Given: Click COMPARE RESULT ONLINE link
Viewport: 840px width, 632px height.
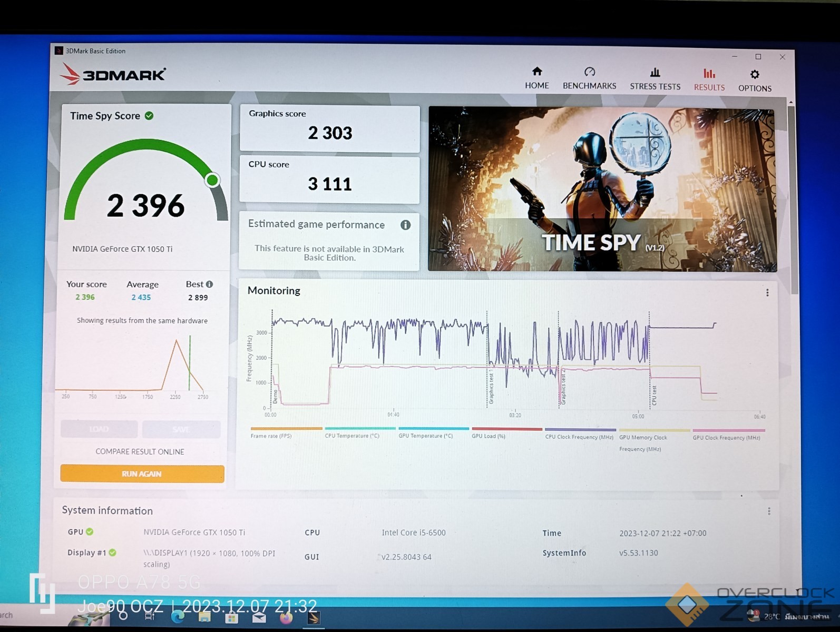Looking at the screenshot, I should (140, 452).
